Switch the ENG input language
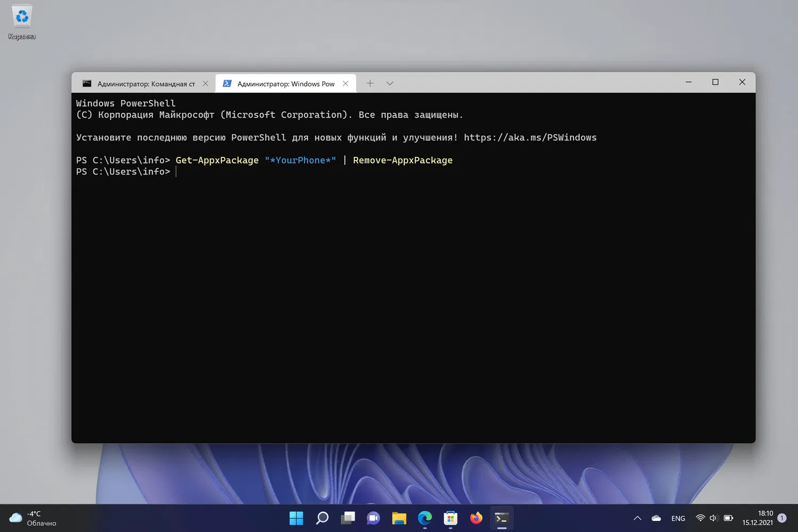Image resolution: width=798 pixels, height=532 pixels. coord(678,518)
